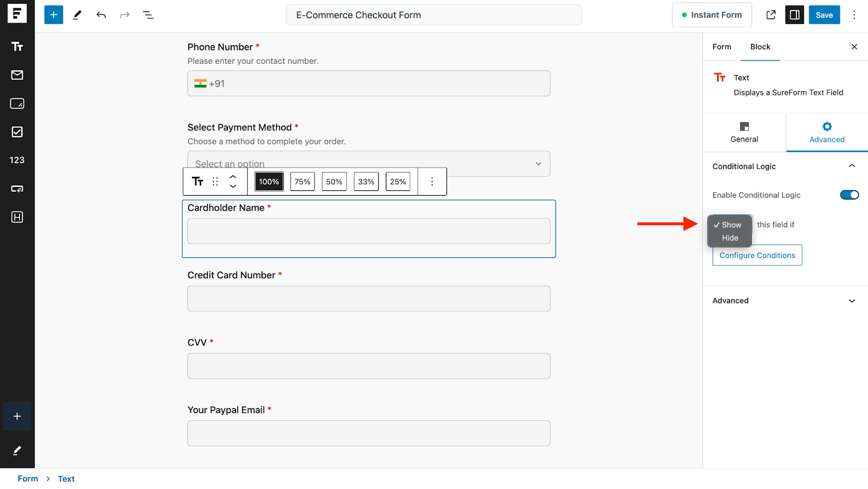Viewport: 868px width, 489px height.
Task: Switch to the General tab
Action: point(744,133)
